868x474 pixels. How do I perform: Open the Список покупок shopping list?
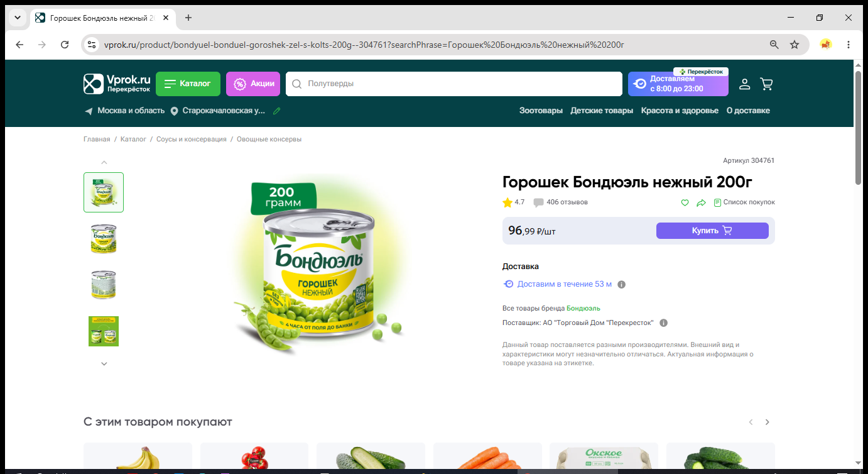tap(744, 202)
